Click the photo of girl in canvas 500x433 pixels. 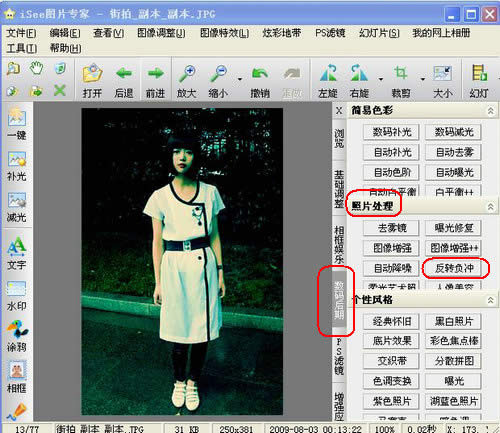182,261
